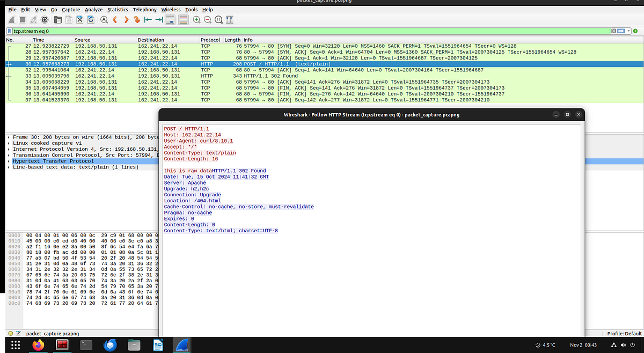The image size is (644, 353).
Task: Click 'Location: /404.html' line in stream
Action: pos(192,201)
